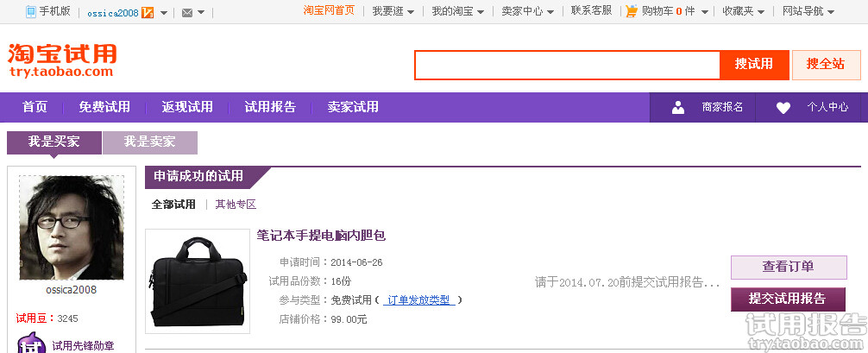Click the shopping cart icon
This screenshot has height=353, width=868.
coord(632,11)
